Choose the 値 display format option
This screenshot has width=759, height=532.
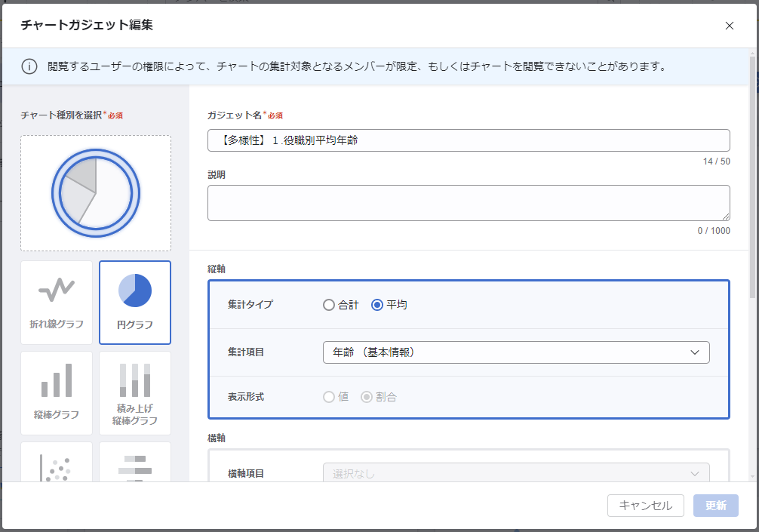[328, 396]
